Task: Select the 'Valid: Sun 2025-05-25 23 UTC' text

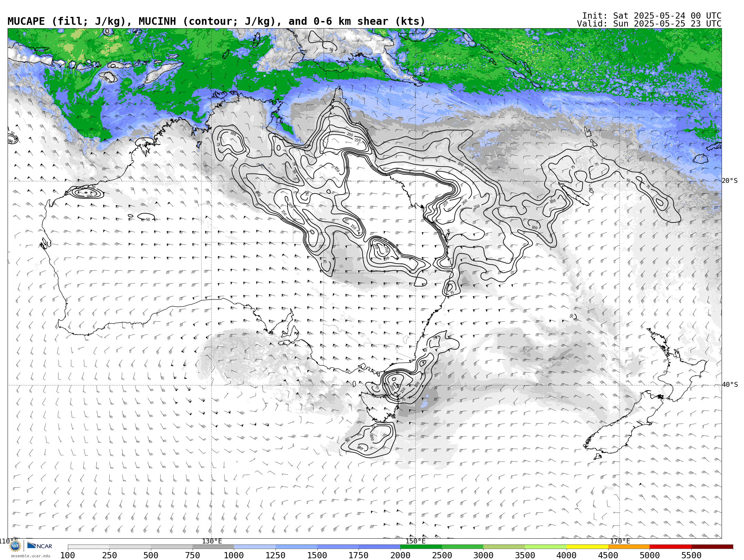Action: (649, 24)
